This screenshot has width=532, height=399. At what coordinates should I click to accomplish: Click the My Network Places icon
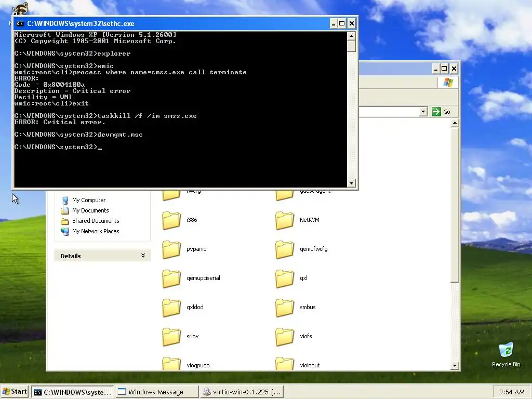(x=65, y=231)
